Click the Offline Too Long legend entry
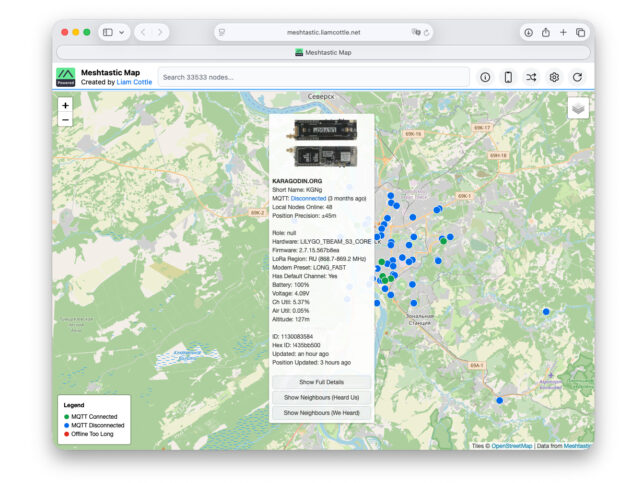The height and width of the screenshot is (483, 644). click(x=89, y=434)
